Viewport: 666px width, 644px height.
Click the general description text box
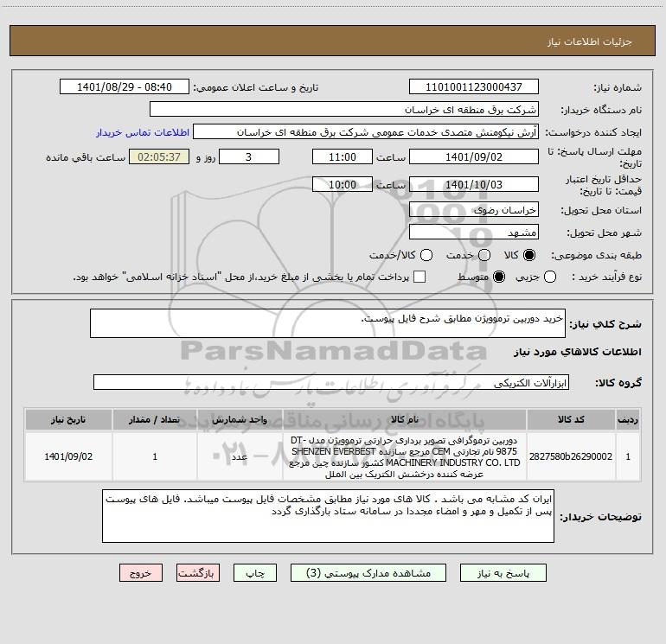(328, 323)
